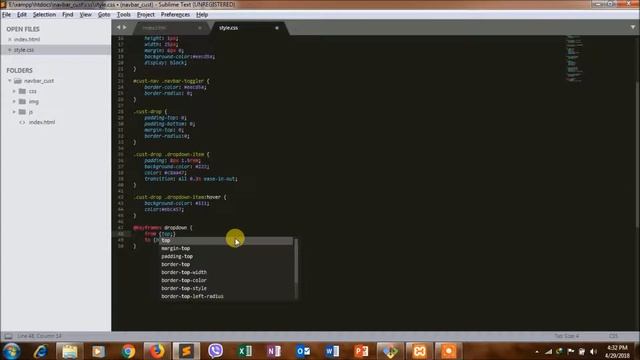The image size is (640, 360).
Task: Click the clock showing 4:32 PM
Action: 617,351
